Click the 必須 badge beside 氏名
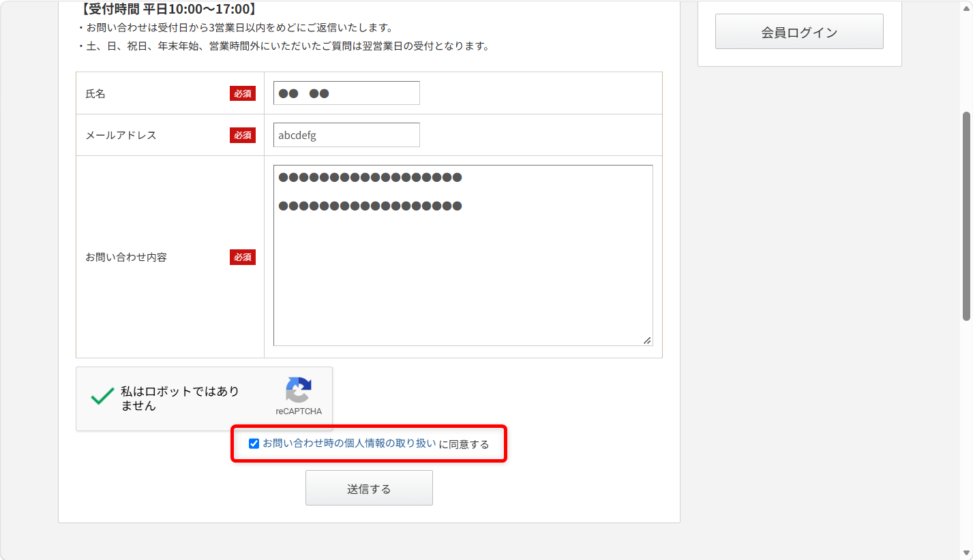 [x=243, y=94]
